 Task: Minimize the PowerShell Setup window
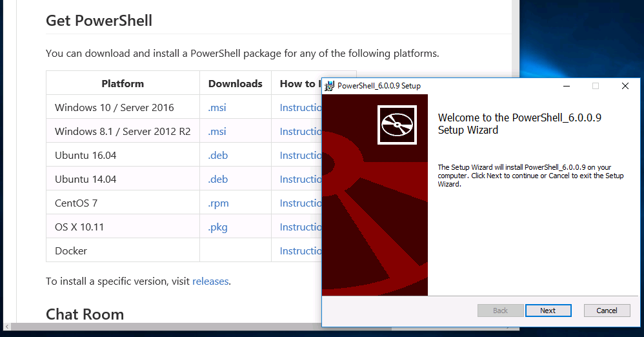[x=567, y=86]
